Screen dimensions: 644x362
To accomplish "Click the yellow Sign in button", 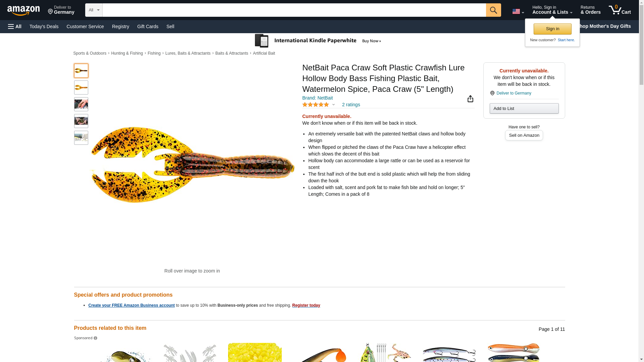I will pyautogui.click(x=552, y=29).
